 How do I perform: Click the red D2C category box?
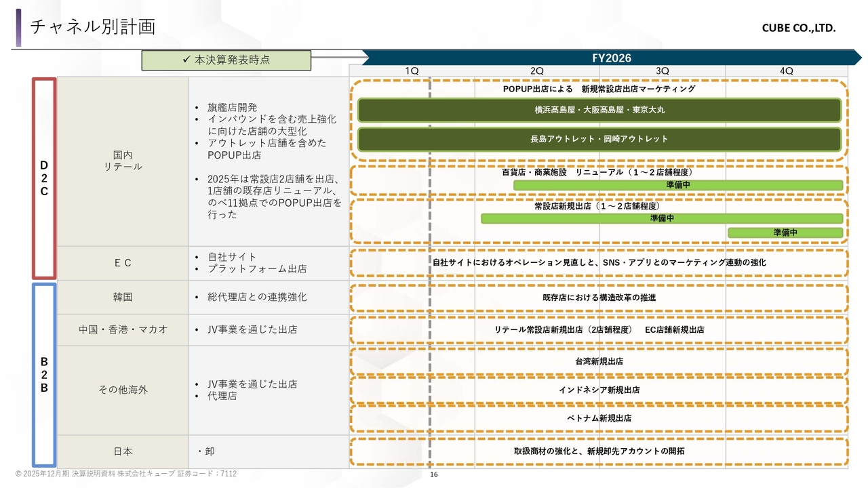(x=43, y=178)
